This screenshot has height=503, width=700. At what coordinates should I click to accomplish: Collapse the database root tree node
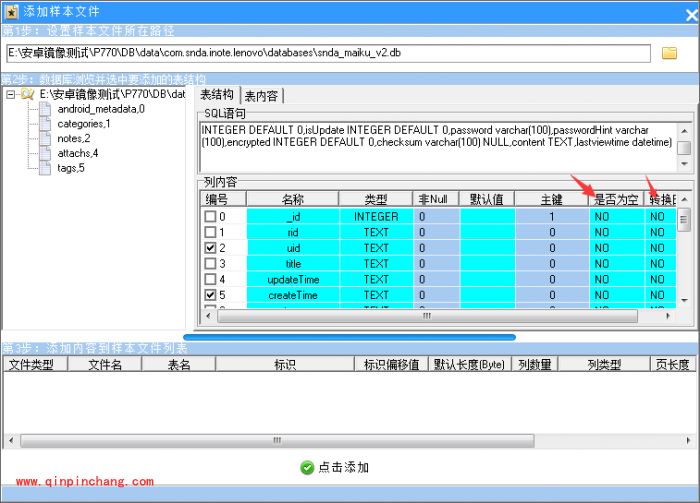[x=10, y=94]
